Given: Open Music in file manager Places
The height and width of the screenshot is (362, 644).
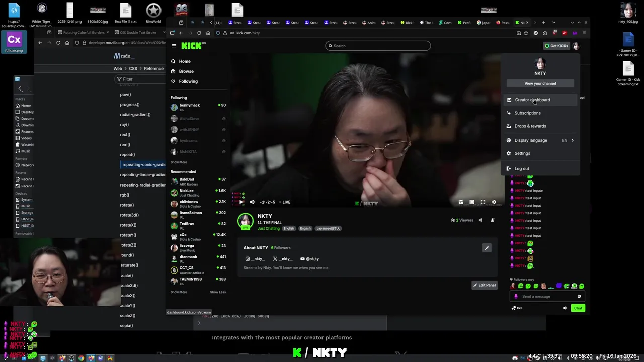Looking at the screenshot, I should pos(23,151).
